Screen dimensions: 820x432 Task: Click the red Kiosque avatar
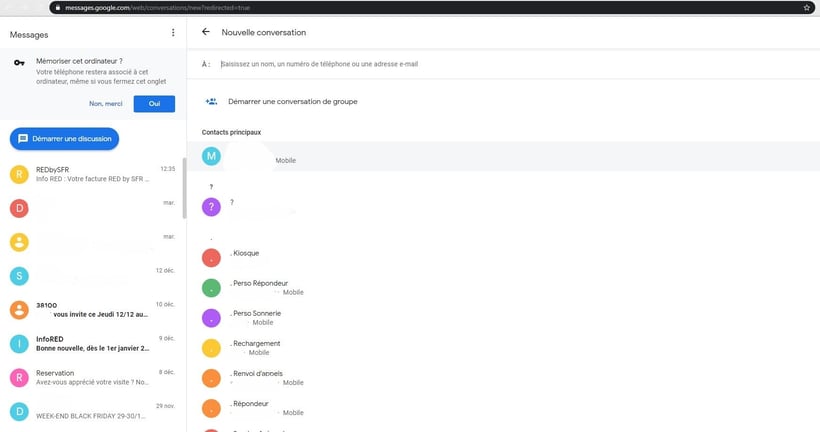click(211, 257)
